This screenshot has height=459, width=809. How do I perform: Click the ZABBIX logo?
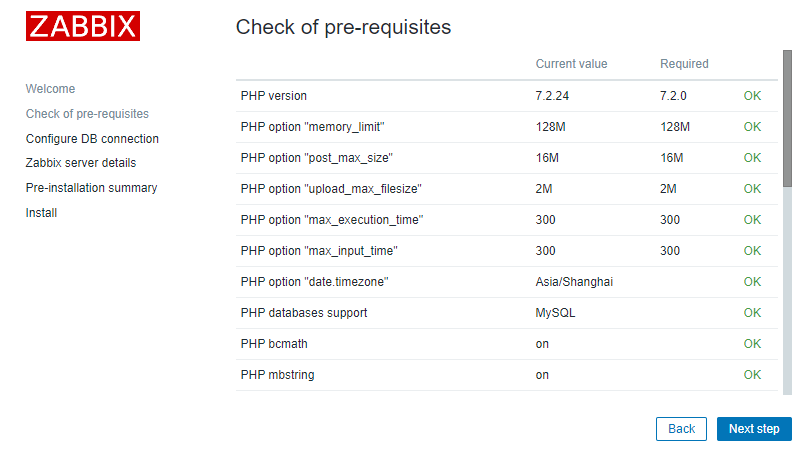pos(83,27)
